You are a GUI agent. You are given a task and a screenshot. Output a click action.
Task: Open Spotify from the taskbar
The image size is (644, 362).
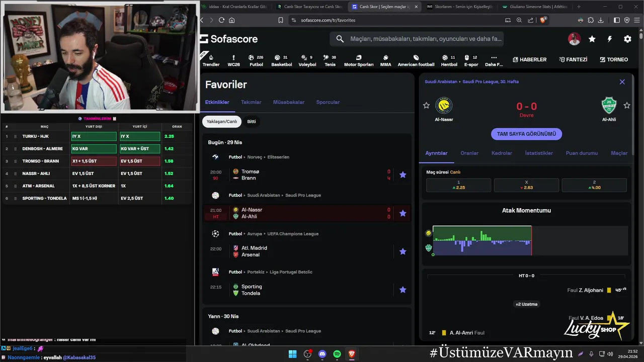337,354
